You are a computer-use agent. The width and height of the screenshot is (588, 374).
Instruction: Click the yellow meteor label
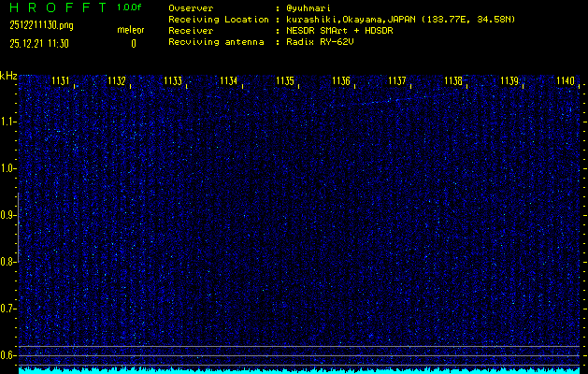[x=131, y=30]
